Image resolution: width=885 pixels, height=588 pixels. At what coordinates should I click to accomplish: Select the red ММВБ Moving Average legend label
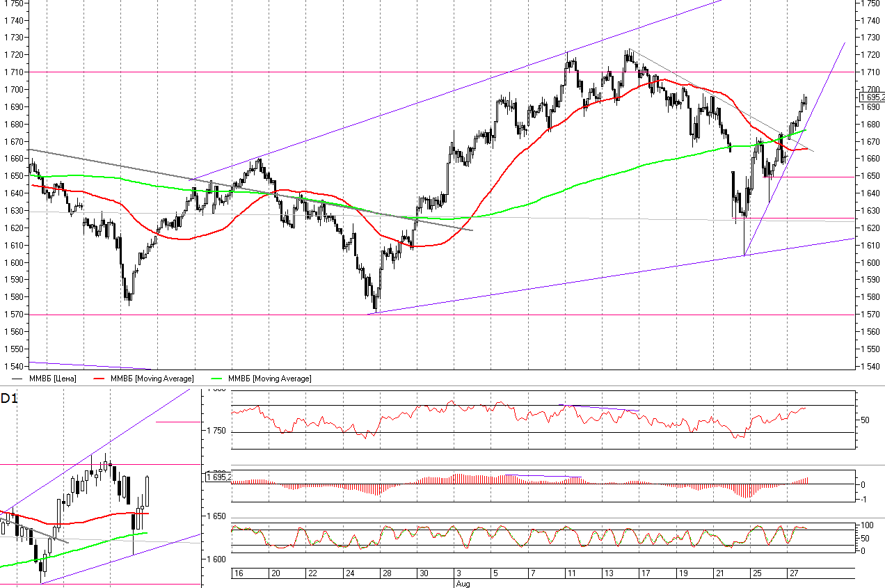(152, 378)
